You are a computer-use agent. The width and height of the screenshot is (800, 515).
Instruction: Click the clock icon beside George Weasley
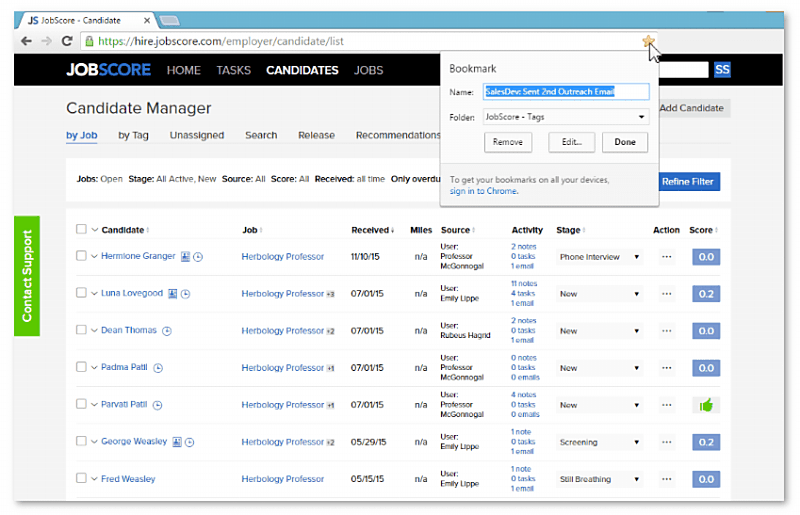189,442
